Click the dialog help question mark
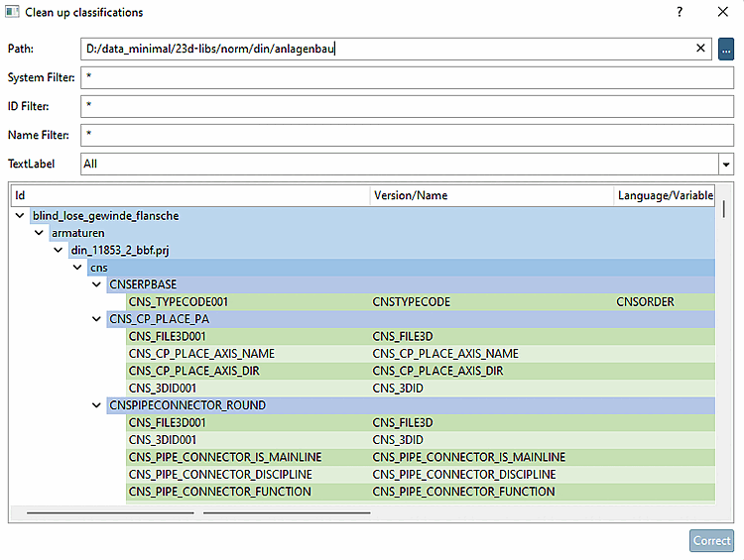Screen dimensions: 744x560 point(680,12)
